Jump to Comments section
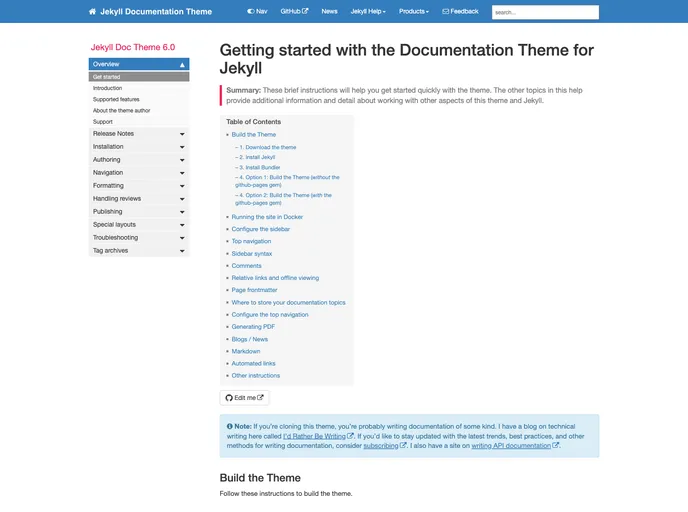The width and height of the screenshot is (688, 512). click(x=247, y=266)
